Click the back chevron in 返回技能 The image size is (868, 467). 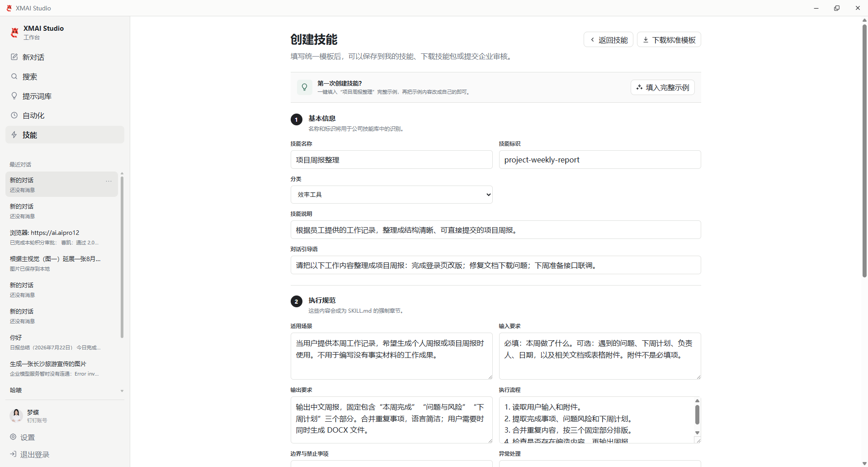[x=593, y=40]
